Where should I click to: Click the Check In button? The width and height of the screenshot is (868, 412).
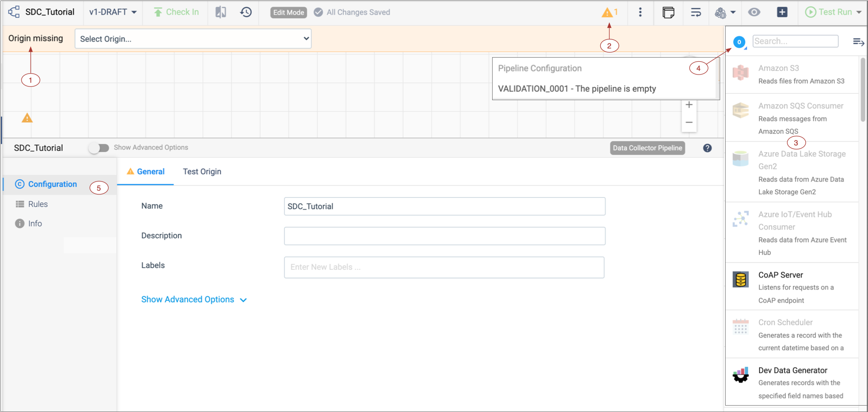176,12
